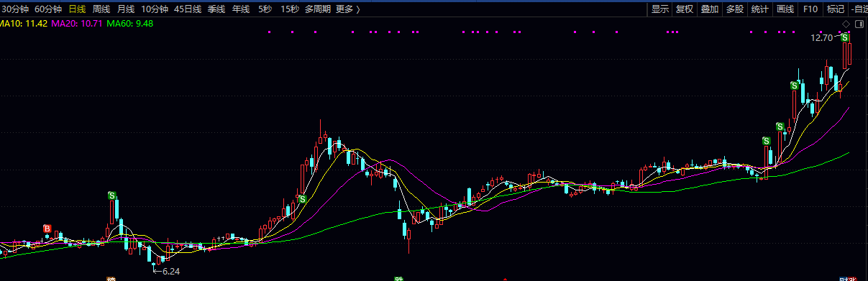Screen dimensions: 868x281
Task: Click the 12.70 high price label
Action: (821, 37)
